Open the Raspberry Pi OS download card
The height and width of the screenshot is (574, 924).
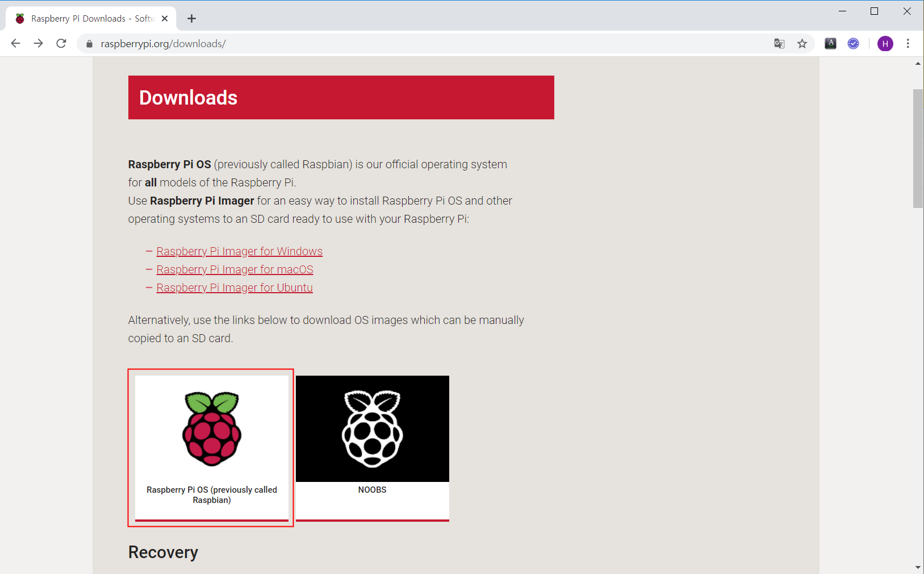[x=212, y=448]
